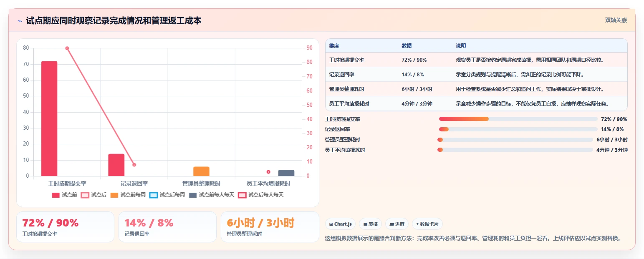Click the description starting 示意减少操作步骤的目标
The width and height of the screenshot is (644, 259).
tap(532, 104)
